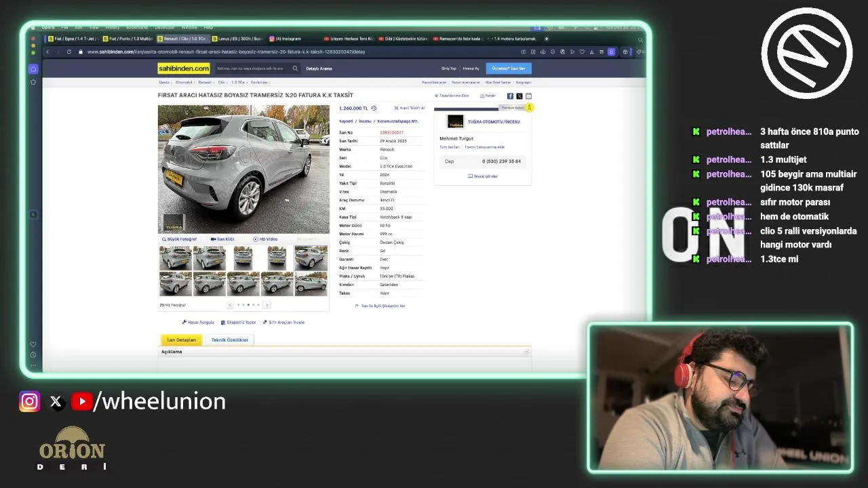Open the İlan Klibi link
Screen dimensions: 868x488
222,239
